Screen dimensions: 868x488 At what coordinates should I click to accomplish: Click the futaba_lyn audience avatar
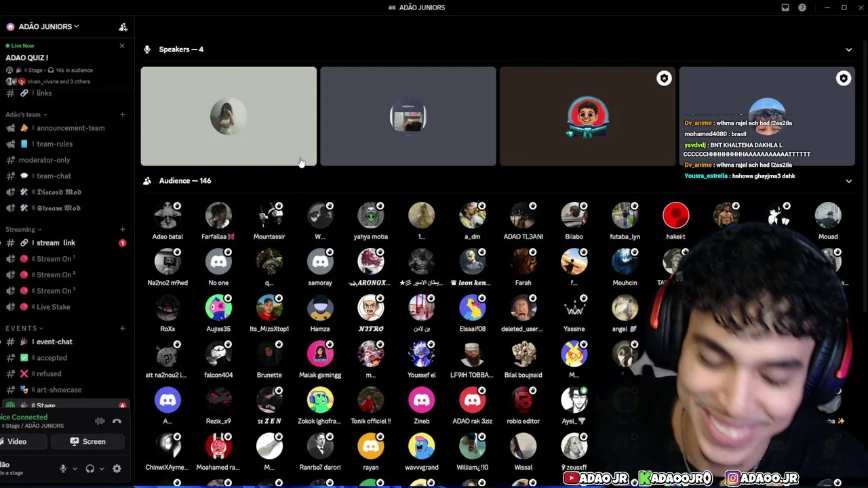pos(625,216)
